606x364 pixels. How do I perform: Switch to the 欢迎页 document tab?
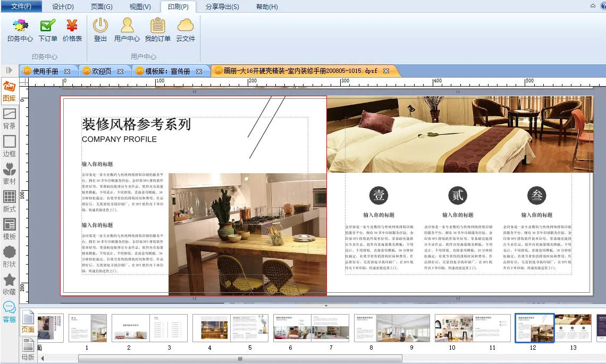[x=102, y=71]
